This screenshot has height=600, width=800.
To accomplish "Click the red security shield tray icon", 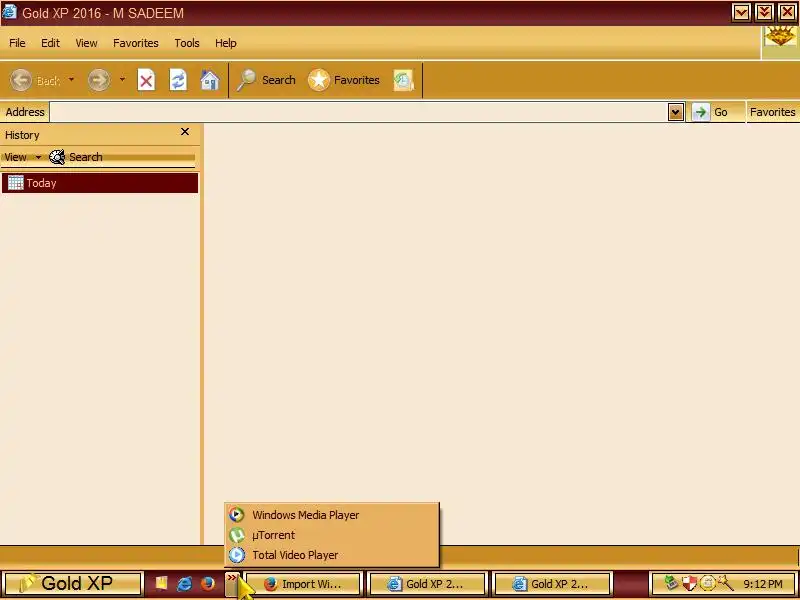I will [689, 583].
